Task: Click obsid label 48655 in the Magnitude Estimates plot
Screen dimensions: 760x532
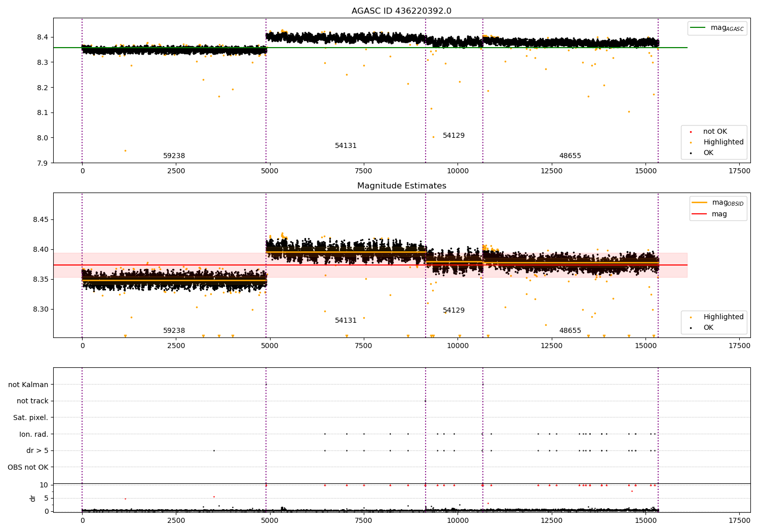Action: tap(570, 331)
